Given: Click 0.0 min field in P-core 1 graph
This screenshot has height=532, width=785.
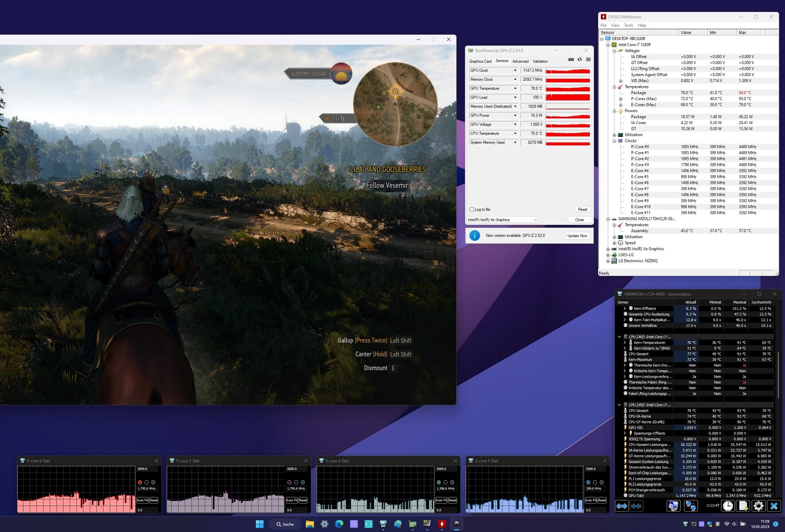Looking at the screenshot, I should point(297,510).
